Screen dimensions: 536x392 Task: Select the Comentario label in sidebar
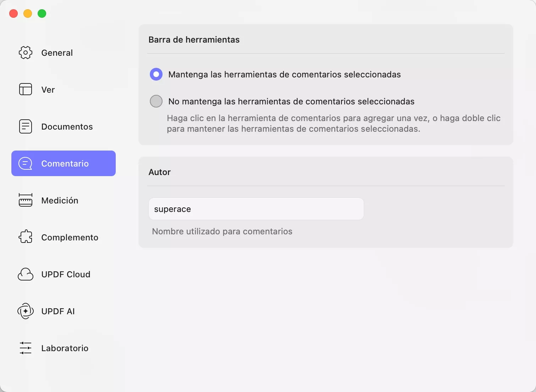coord(65,164)
